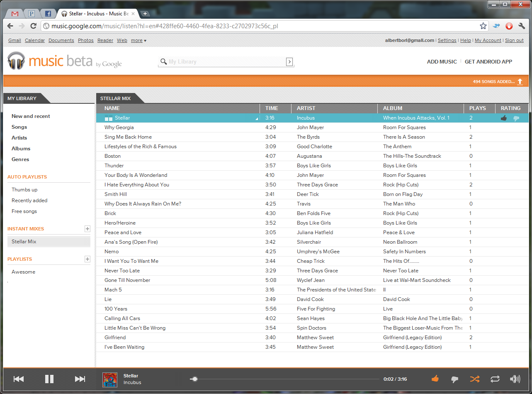
Task: Sort the list by Name column
Action: (x=178, y=108)
